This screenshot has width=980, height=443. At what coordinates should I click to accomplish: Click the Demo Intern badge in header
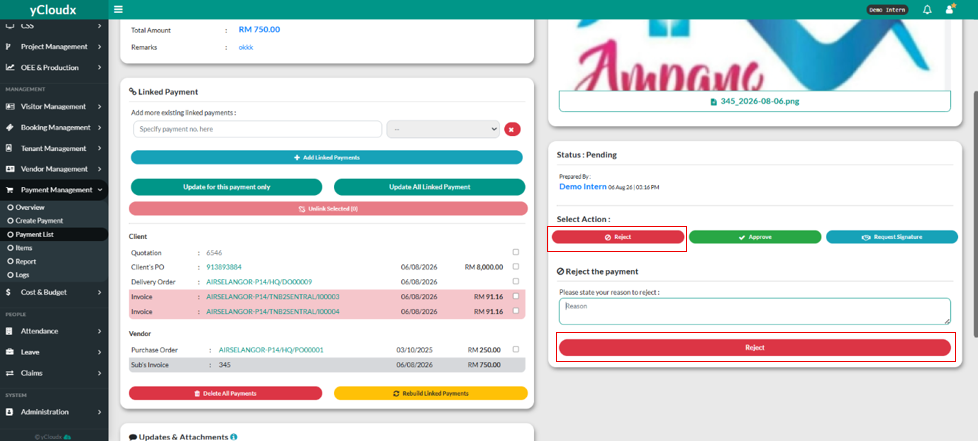pos(888,10)
